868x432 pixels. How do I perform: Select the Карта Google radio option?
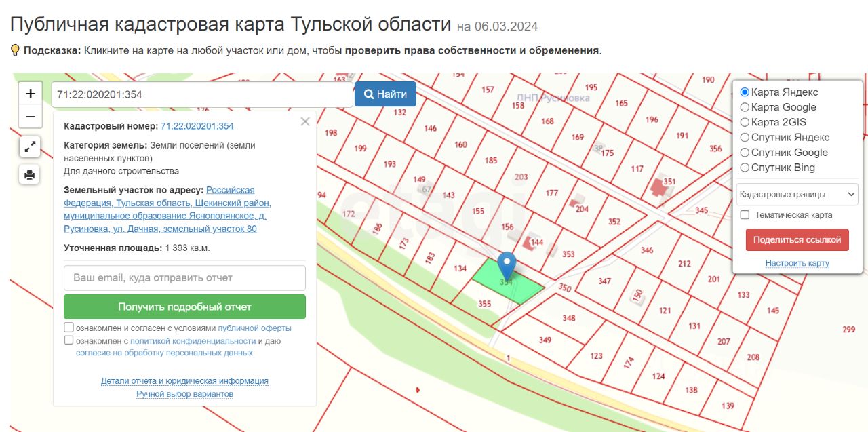745,107
